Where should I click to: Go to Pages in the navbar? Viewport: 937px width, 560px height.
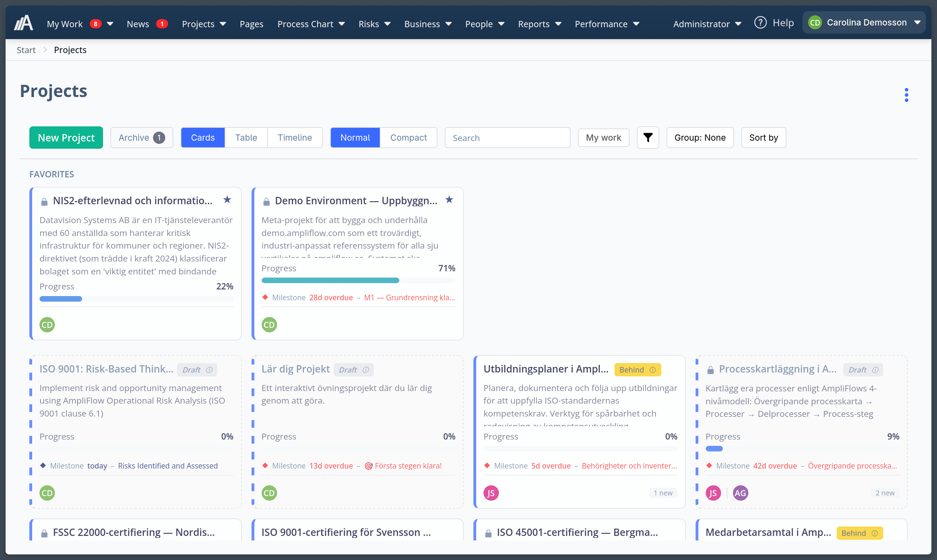pos(252,24)
